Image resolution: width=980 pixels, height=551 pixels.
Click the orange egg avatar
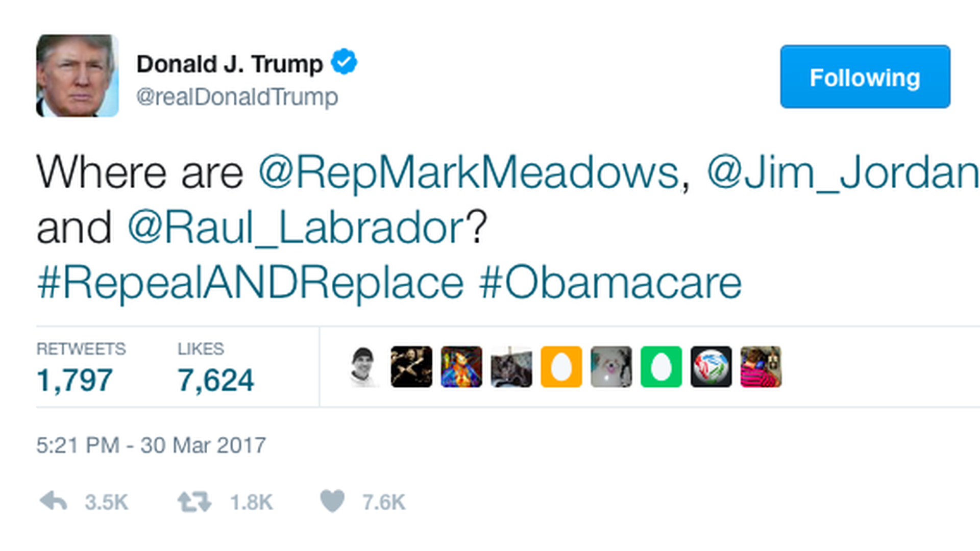561,367
